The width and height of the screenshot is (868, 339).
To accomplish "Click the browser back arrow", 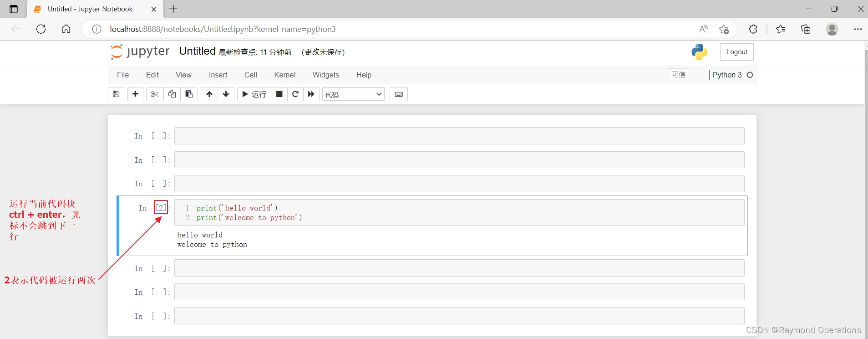I will click(16, 29).
